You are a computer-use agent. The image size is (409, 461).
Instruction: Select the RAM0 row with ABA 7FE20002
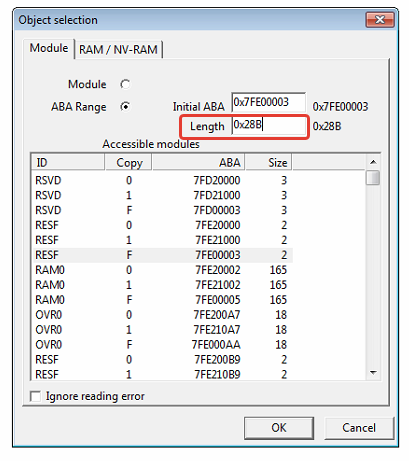click(x=163, y=270)
